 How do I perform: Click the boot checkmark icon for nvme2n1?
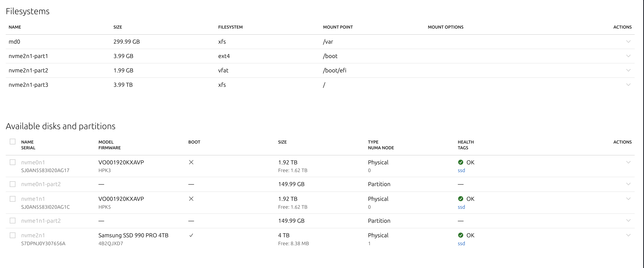click(191, 235)
